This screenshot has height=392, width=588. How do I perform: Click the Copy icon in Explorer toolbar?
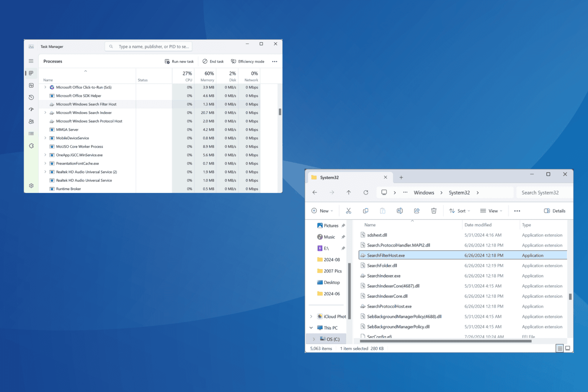coord(366,211)
